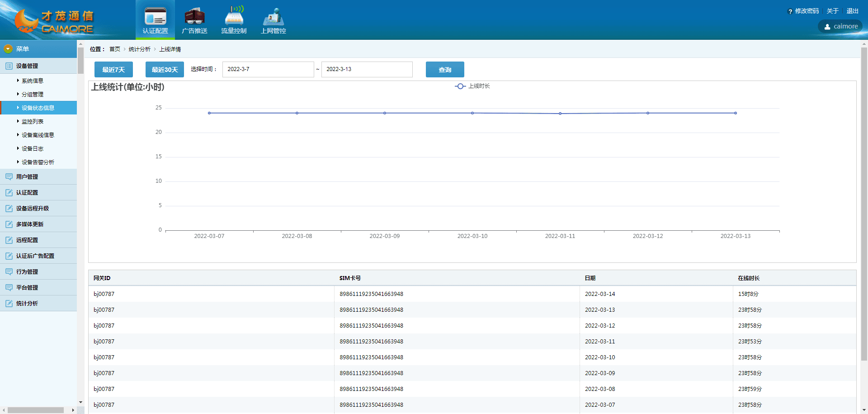
Task: Open 设备离线信息 submenu item
Action: click(38, 135)
